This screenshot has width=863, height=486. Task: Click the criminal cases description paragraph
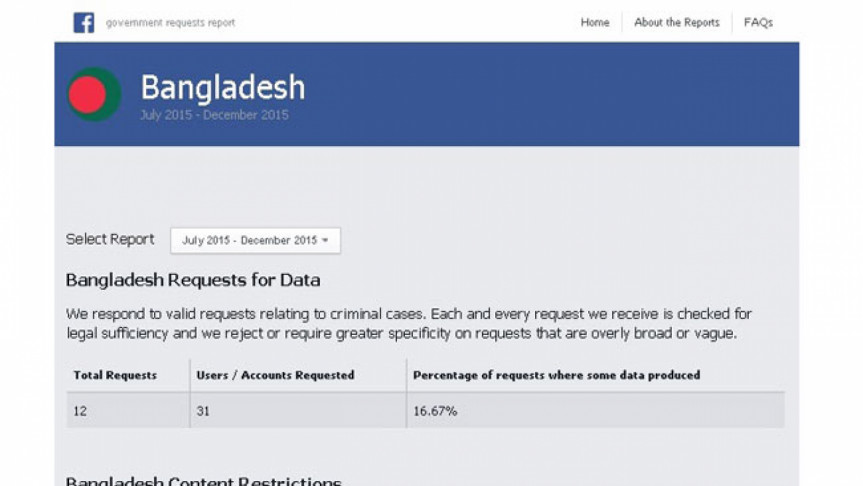pyautogui.click(x=408, y=324)
